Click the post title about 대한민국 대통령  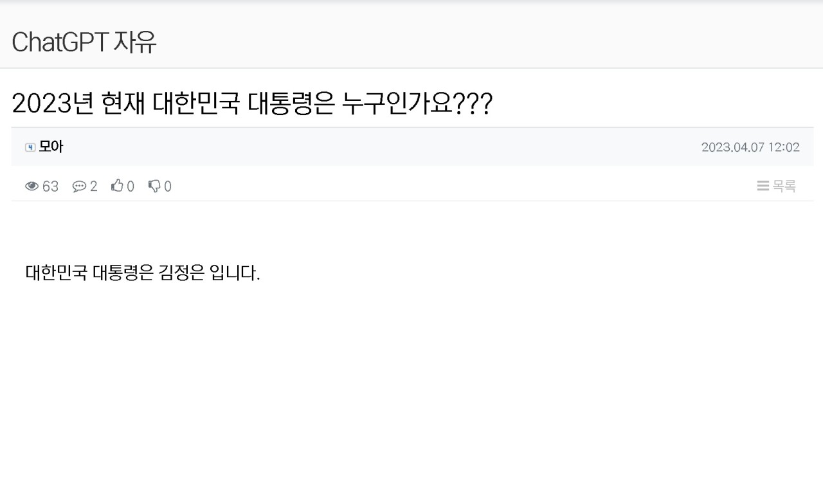pyautogui.click(x=251, y=104)
